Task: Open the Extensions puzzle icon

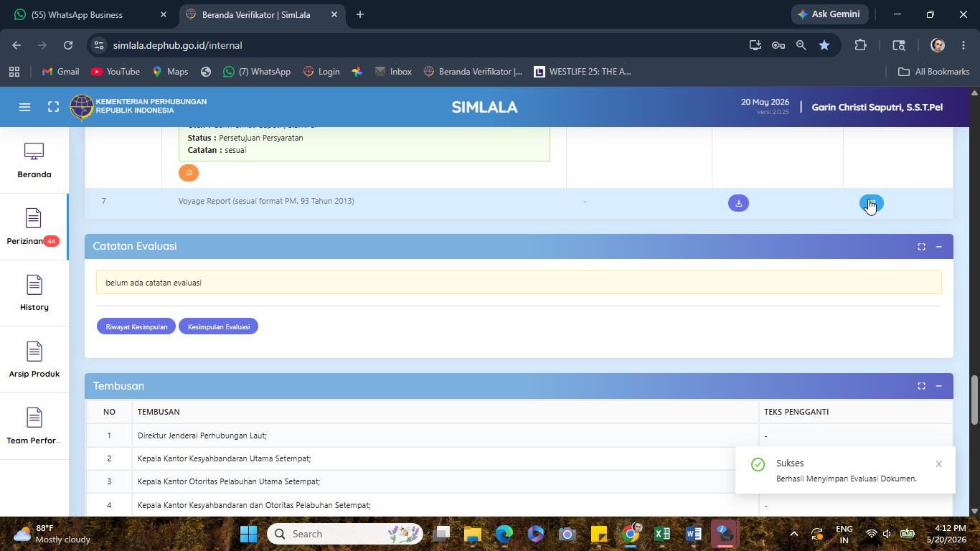Action: [x=860, y=45]
